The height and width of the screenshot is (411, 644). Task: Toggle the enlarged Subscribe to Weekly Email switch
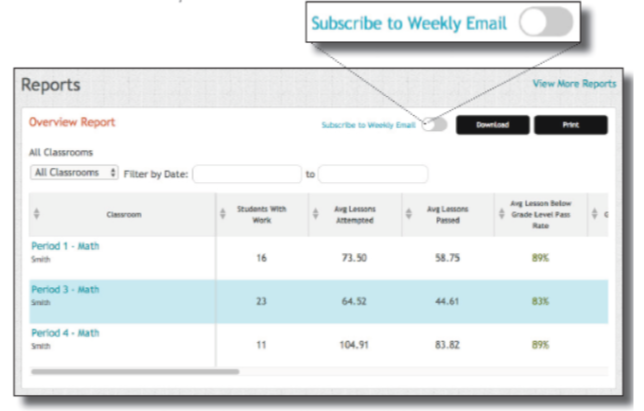(546, 24)
